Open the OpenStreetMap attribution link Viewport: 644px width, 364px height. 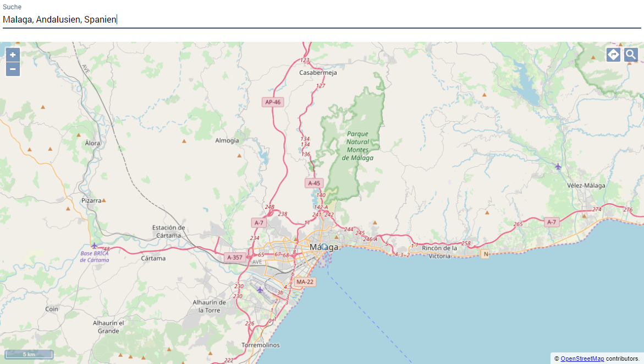point(582,358)
